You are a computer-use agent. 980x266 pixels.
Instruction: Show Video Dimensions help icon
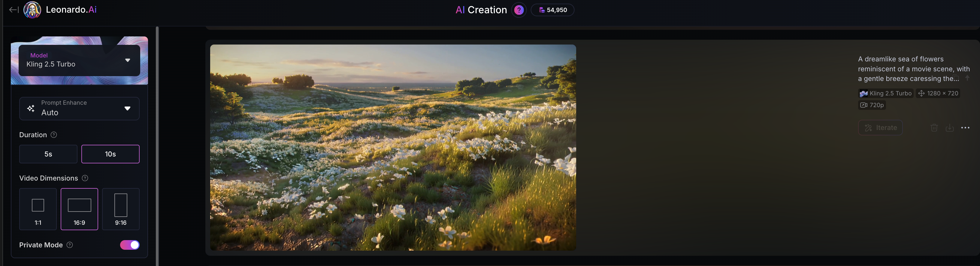coord(85,178)
